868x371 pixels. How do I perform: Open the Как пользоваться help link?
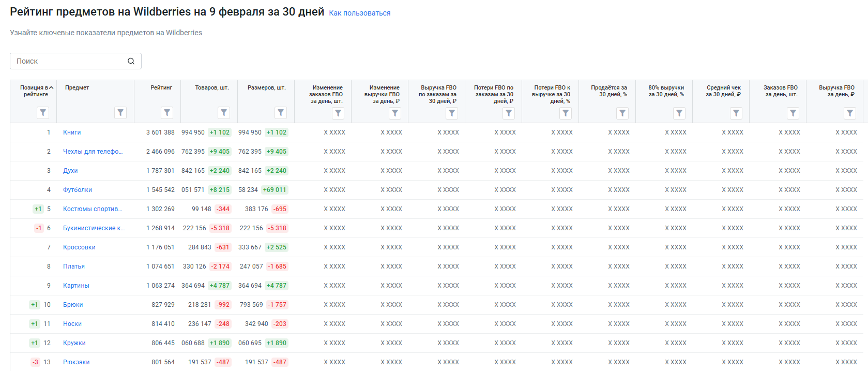coord(360,13)
